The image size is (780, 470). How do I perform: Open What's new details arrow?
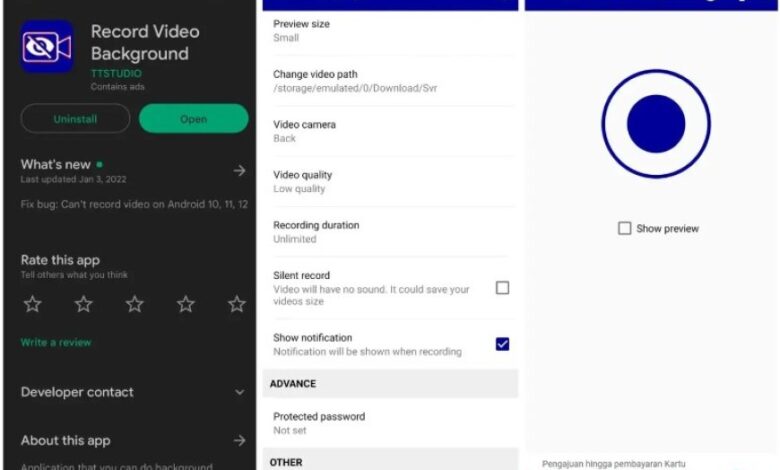pyautogui.click(x=239, y=171)
